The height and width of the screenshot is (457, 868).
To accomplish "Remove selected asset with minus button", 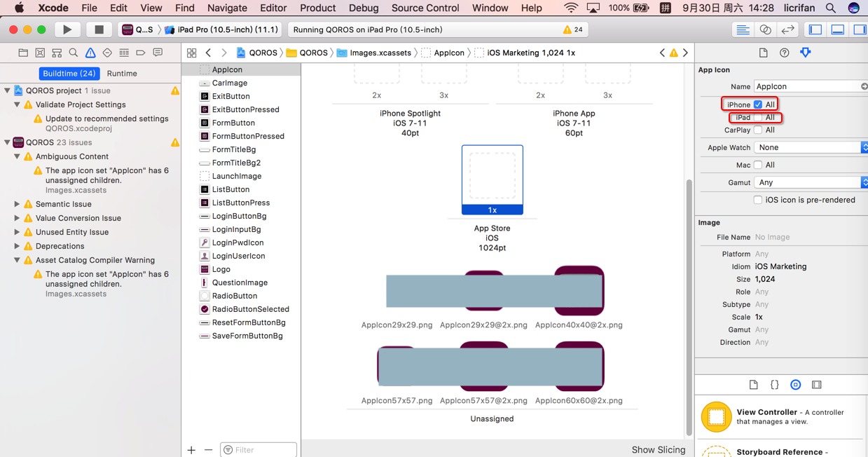I will pyautogui.click(x=208, y=450).
